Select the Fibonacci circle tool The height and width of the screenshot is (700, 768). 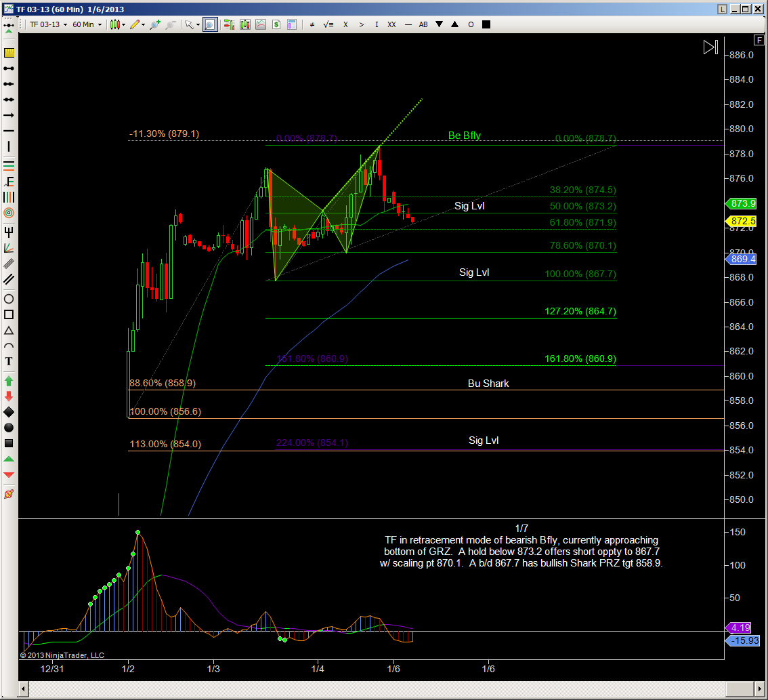point(9,213)
